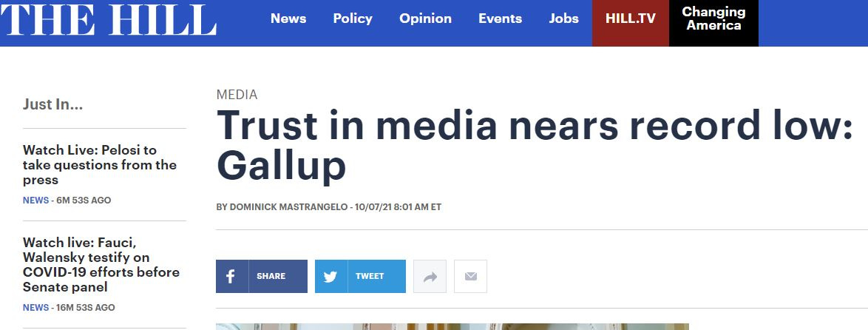
Task: Click the MEDIA category label
Action: (x=237, y=95)
